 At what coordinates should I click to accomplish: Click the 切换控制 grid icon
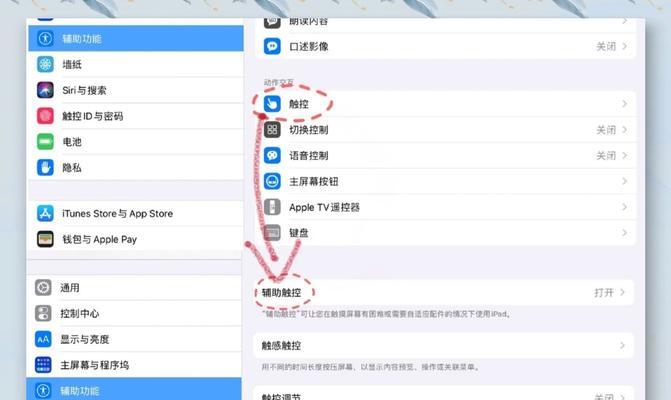tap(272, 130)
